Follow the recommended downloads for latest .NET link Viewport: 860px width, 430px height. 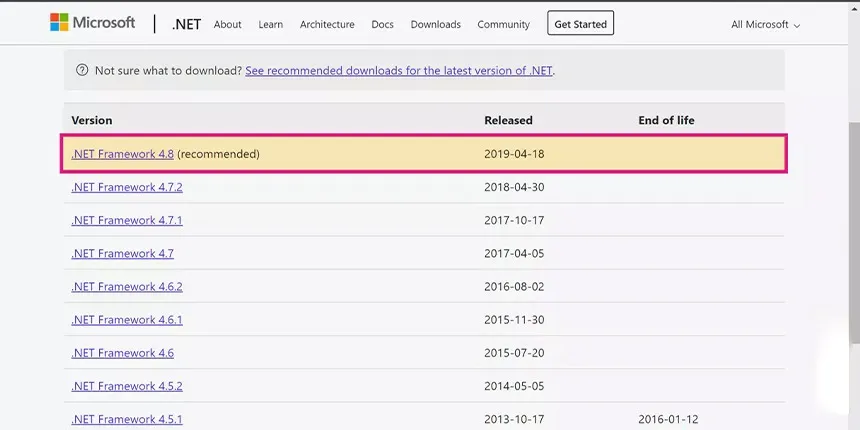(x=399, y=70)
